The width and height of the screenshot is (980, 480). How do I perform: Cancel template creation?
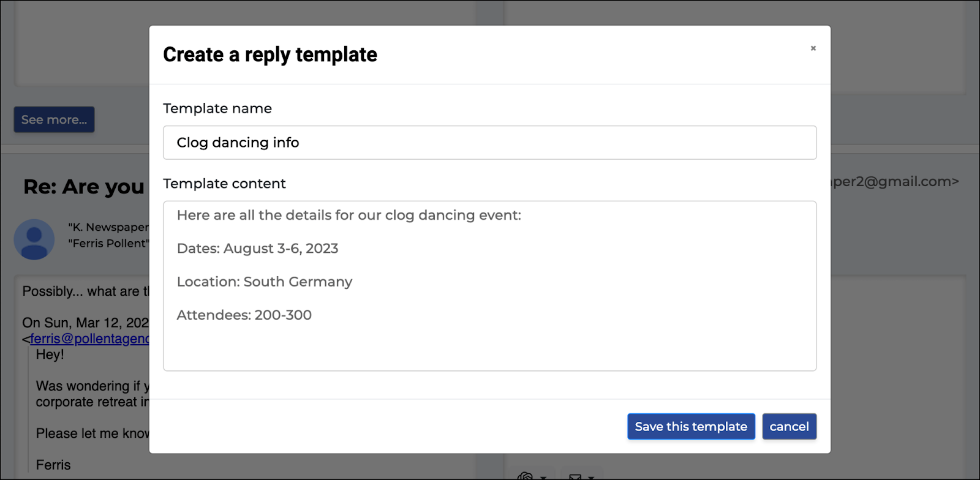789,427
